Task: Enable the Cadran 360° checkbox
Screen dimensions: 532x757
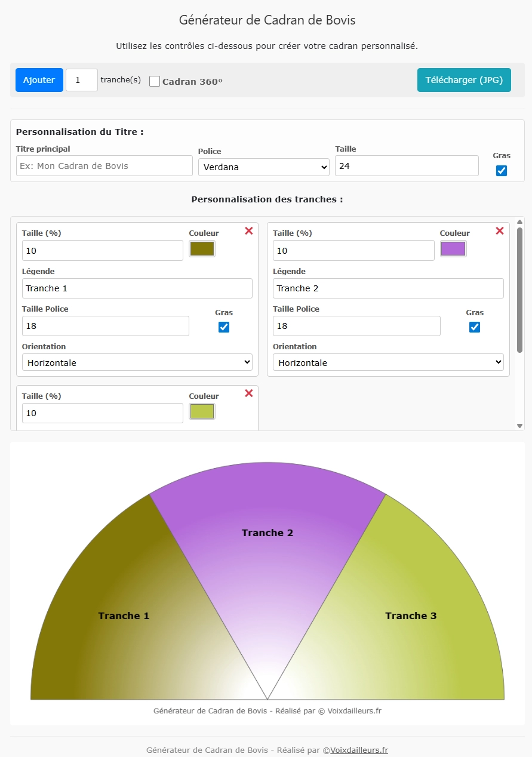Action: [155, 81]
